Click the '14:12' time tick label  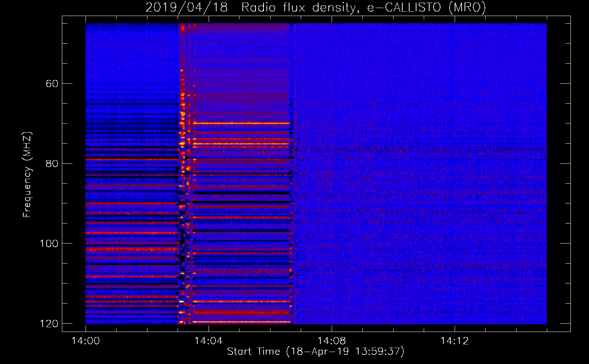[x=455, y=341]
